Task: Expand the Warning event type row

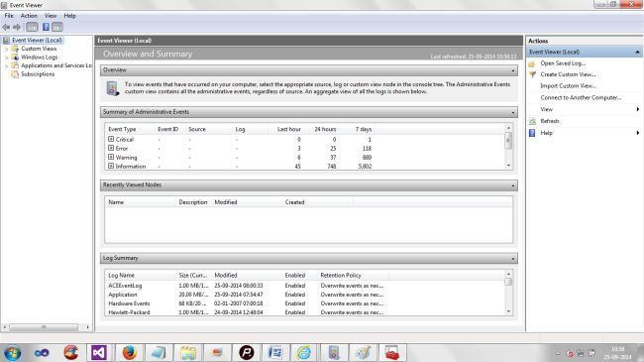Action: 111,157
